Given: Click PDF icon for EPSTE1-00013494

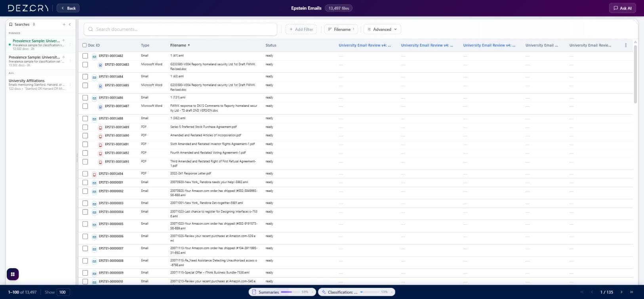Looking at the screenshot, I should 94,174.
